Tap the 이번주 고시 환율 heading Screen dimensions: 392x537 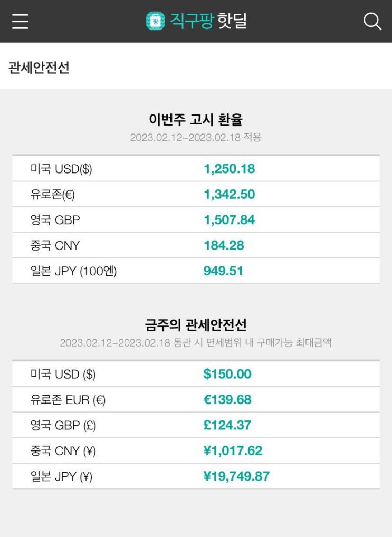click(x=196, y=119)
